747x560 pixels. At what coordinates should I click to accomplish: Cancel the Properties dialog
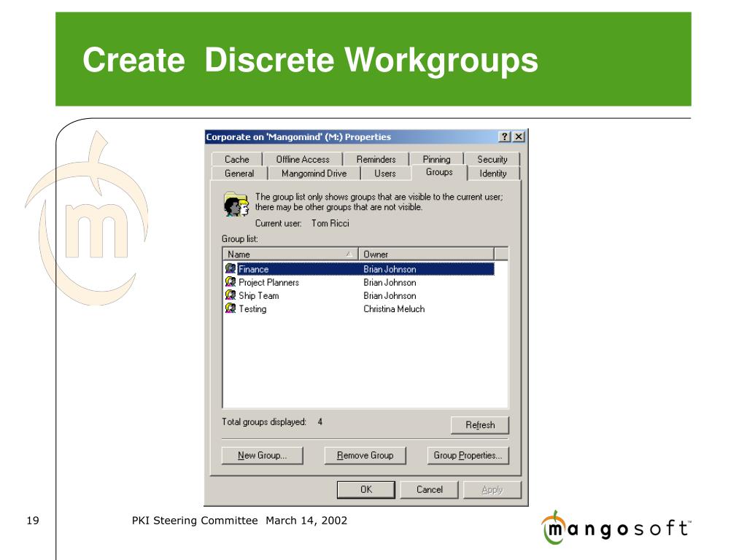(x=429, y=489)
